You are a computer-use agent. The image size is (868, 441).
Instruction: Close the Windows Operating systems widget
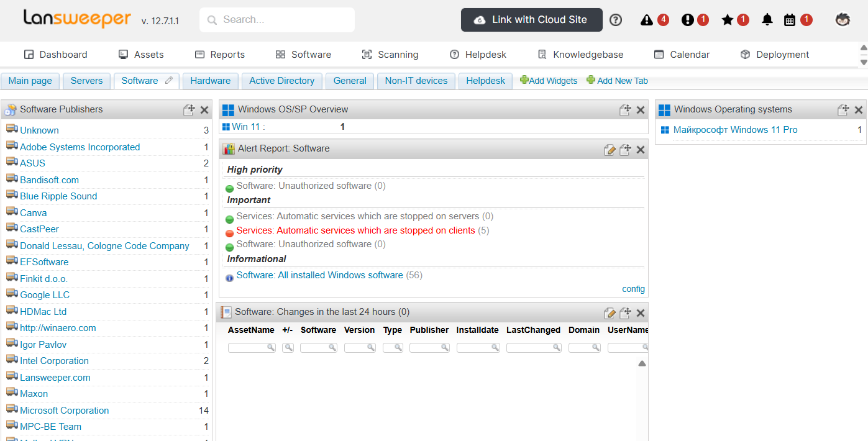pyautogui.click(x=859, y=110)
